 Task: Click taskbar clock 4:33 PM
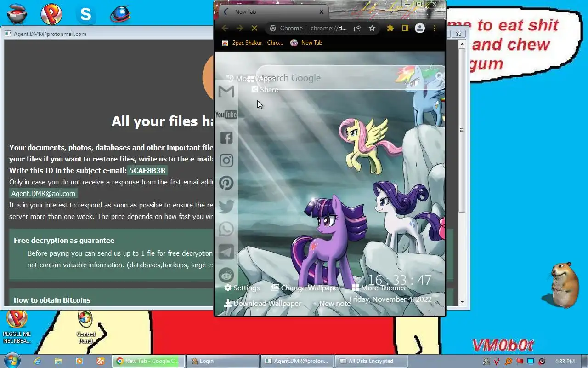click(565, 361)
